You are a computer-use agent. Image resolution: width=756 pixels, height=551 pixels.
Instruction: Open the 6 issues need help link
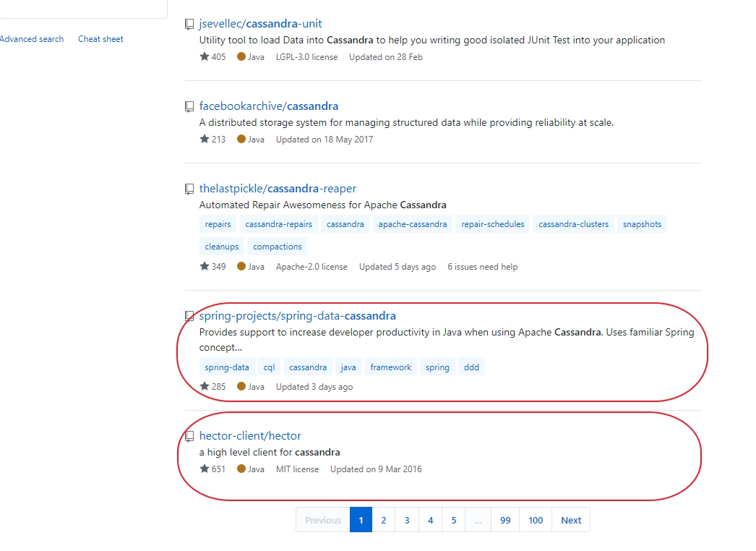483,267
